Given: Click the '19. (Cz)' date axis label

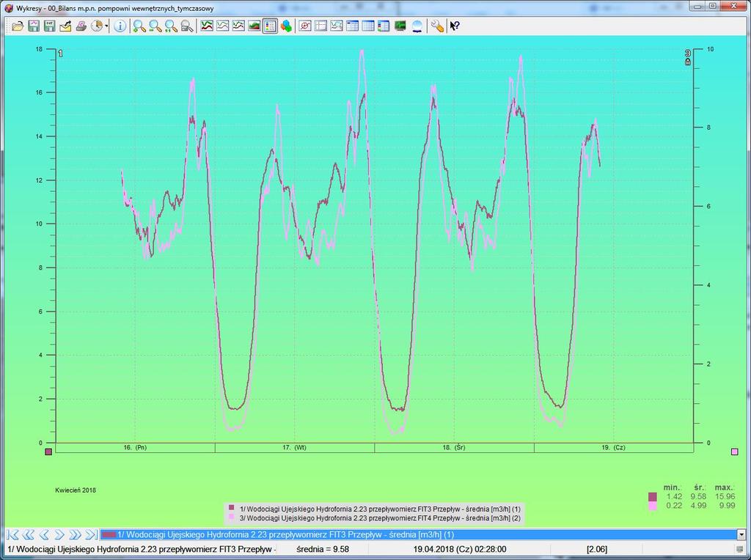Looking at the screenshot, I should tap(614, 448).
